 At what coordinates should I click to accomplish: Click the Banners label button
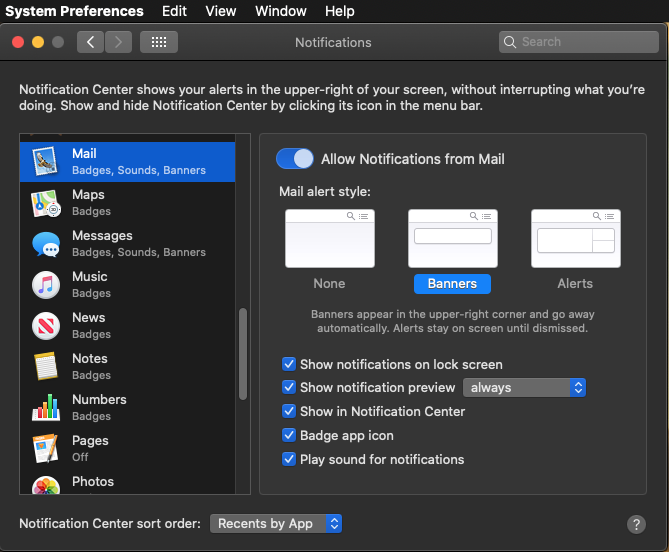click(452, 284)
